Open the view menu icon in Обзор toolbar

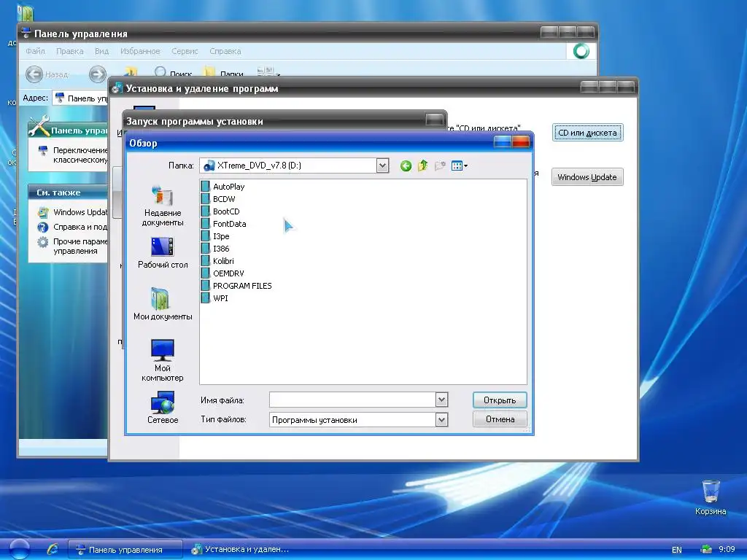point(460,166)
